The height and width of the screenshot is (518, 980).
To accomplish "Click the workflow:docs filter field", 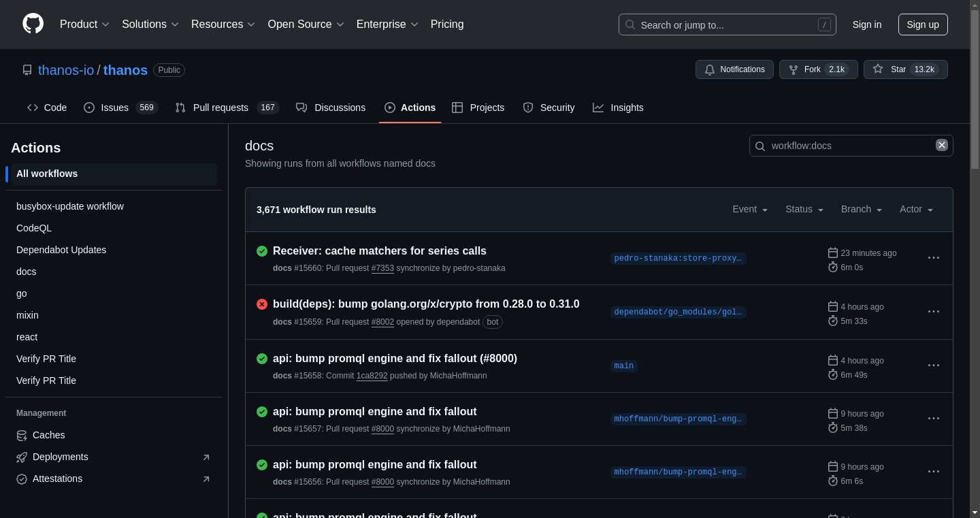I will [851, 146].
